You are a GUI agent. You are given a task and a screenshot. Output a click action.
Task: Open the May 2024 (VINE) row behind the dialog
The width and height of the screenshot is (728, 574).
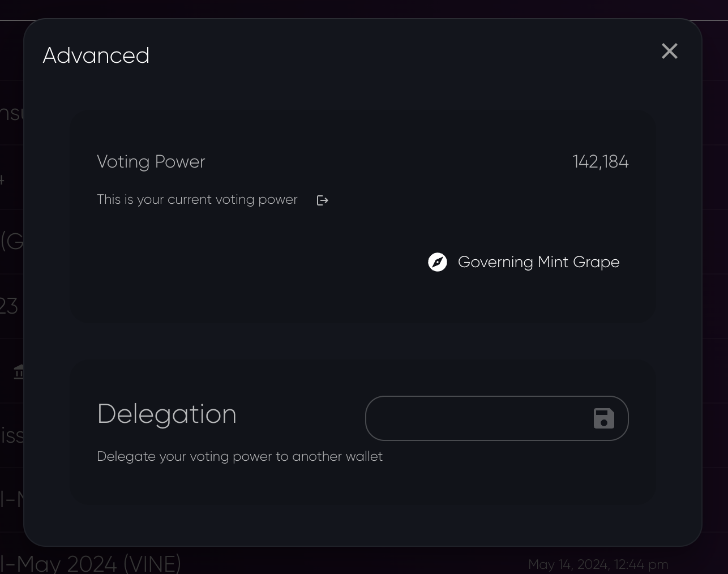click(x=91, y=563)
